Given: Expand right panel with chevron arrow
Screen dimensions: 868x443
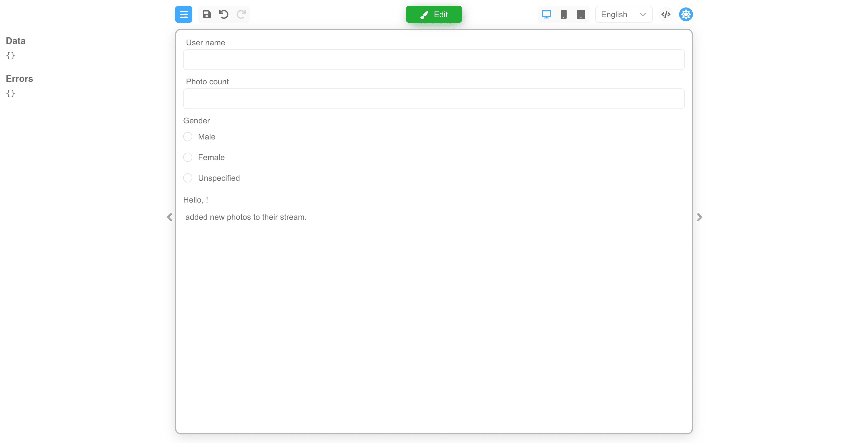Looking at the screenshot, I should pyautogui.click(x=700, y=217).
